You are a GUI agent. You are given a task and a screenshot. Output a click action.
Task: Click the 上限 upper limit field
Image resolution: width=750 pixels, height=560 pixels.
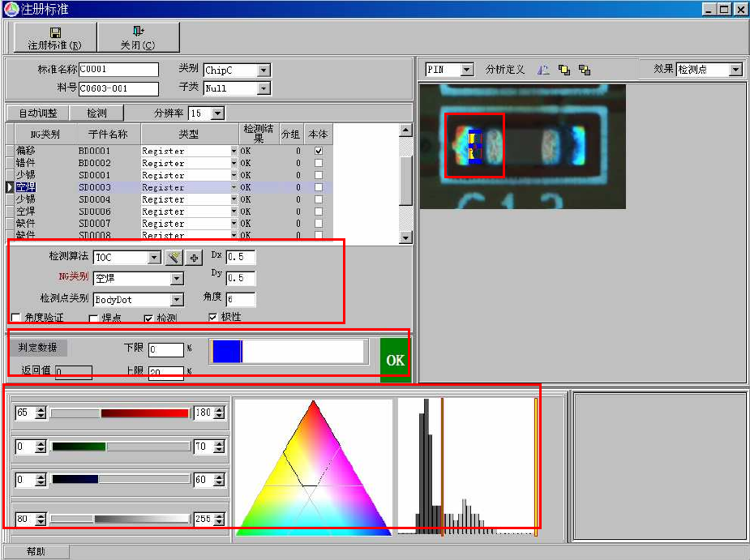pyautogui.click(x=166, y=373)
